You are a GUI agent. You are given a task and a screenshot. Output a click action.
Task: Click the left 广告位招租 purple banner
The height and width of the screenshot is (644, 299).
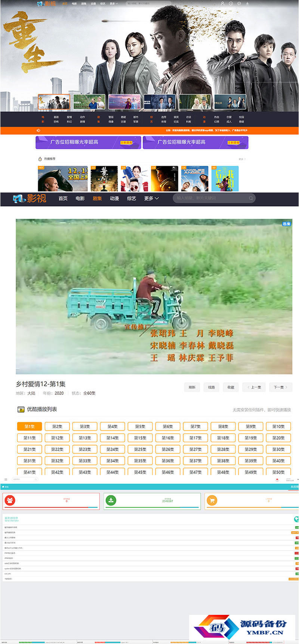point(88,142)
